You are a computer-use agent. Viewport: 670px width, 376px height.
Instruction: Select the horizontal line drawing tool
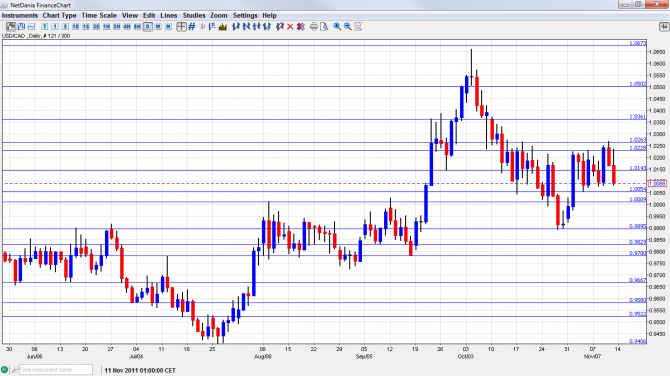(256, 26)
